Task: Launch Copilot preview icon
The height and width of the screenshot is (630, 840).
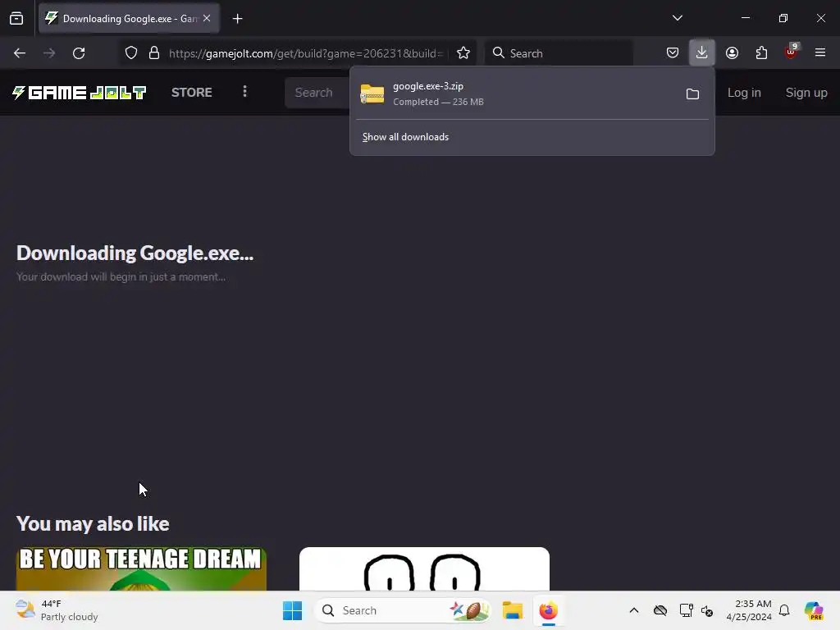Action: (x=814, y=610)
